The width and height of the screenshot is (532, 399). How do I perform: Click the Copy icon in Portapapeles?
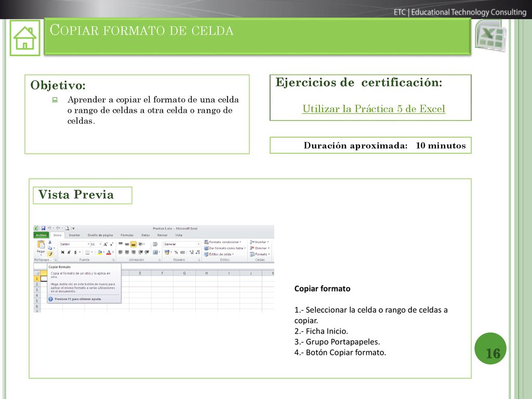click(50, 248)
